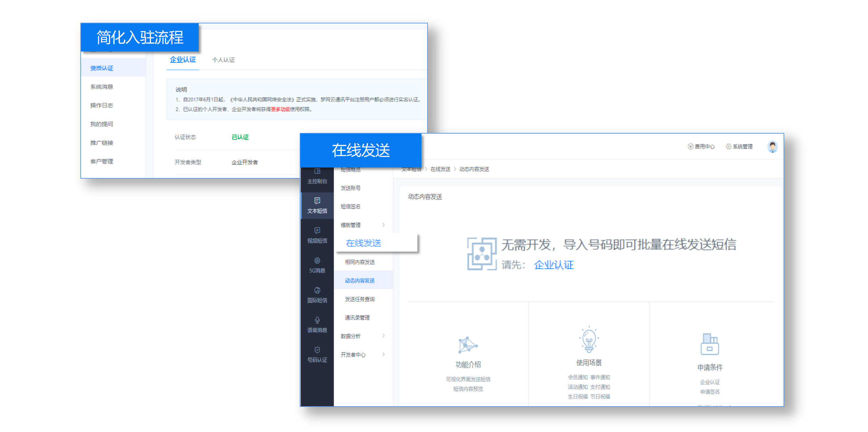This screenshot has height=432, width=868.
Task: Expand the 模板管理 submenu arrow
Action: [x=383, y=224]
